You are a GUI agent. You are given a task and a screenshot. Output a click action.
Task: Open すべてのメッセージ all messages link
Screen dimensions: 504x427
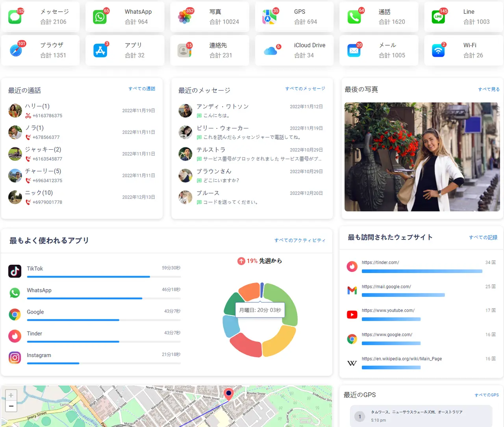tap(305, 89)
